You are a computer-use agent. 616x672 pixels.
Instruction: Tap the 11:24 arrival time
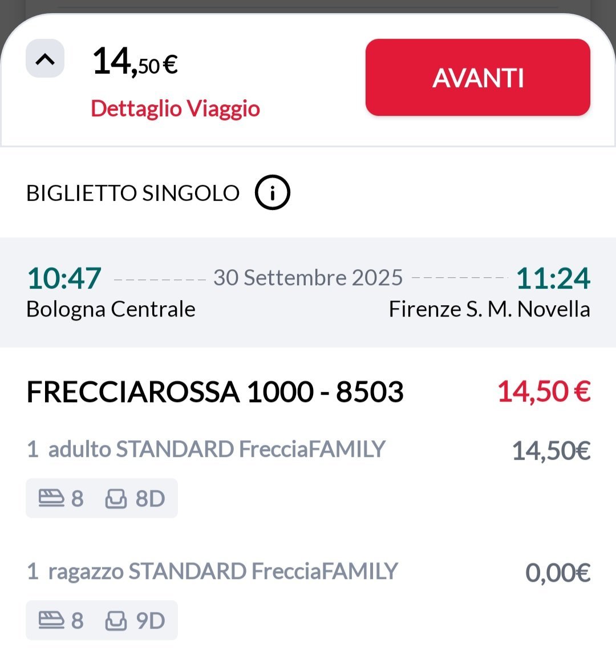click(553, 278)
